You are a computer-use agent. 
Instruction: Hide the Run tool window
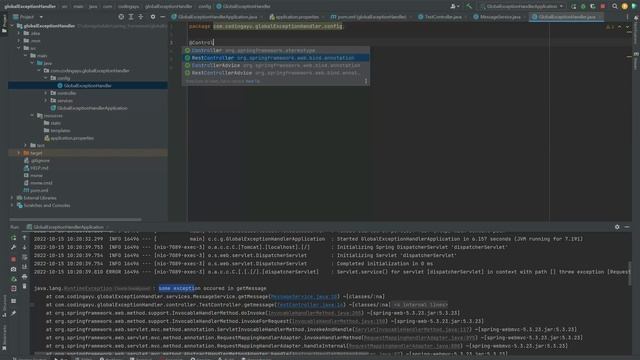point(627,227)
